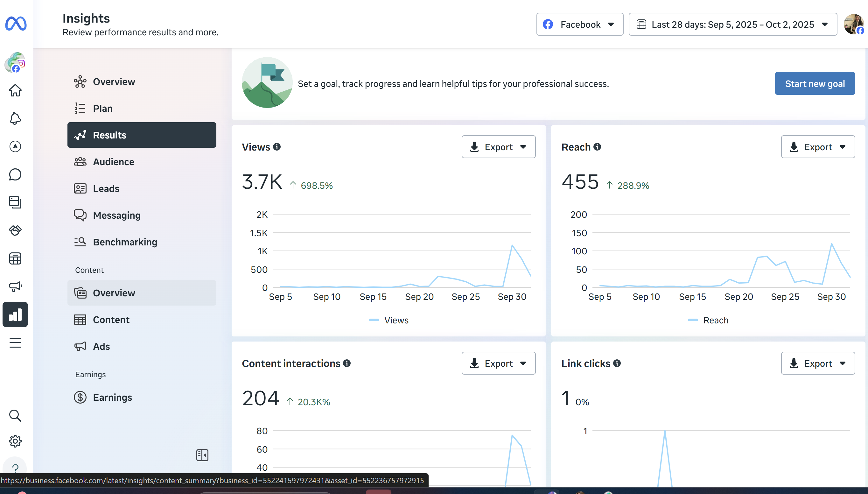Click the Views info icon
Viewport: 868px width, 494px height.
point(277,147)
